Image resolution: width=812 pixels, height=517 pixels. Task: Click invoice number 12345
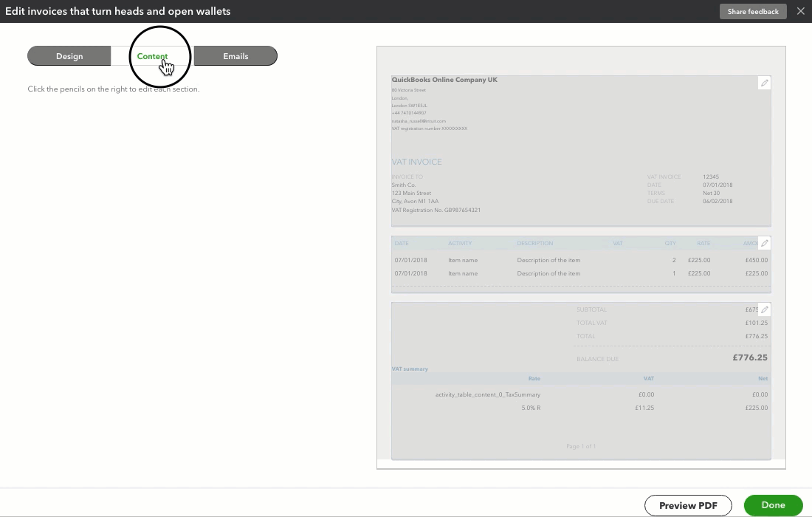711,177
